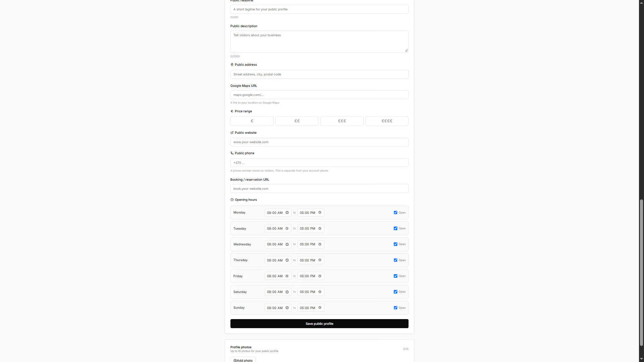Click clock icon on Saturday opening time

tap(287, 292)
